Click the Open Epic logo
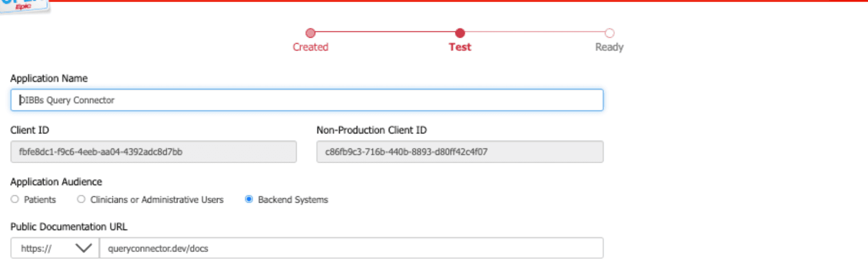Image resolution: width=868 pixels, height=268 pixels. pos(24,5)
